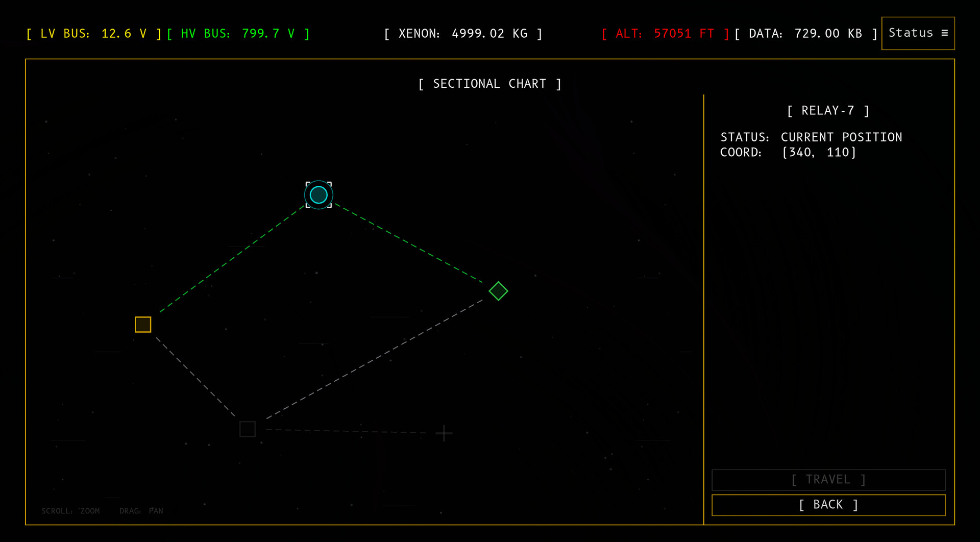Viewport: 980px width, 542px height.
Task: Click the SCROLL: ZOOM hint text
Action: point(70,511)
